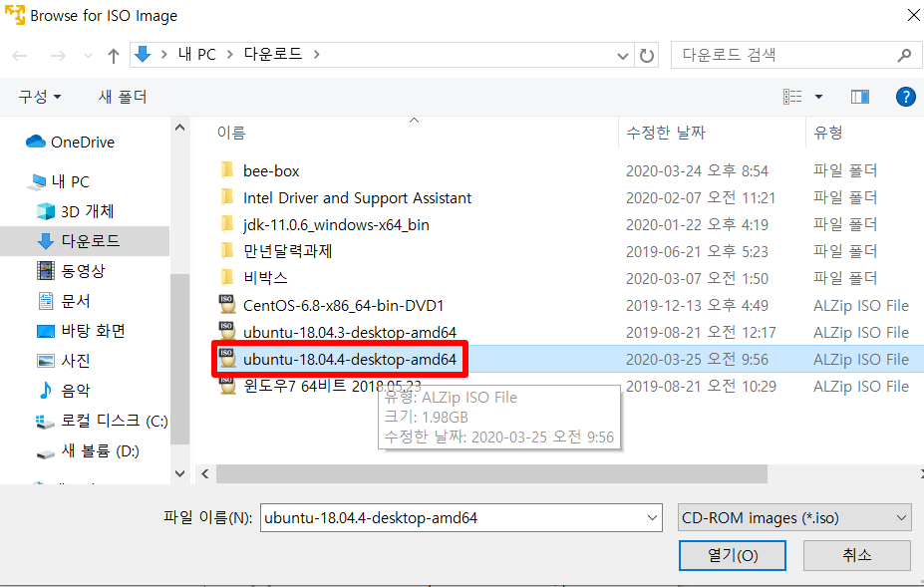The height and width of the screenshot is (587, 924).
Task: Select 내 PC in address breadcrumb
Action: coord(196,54)
